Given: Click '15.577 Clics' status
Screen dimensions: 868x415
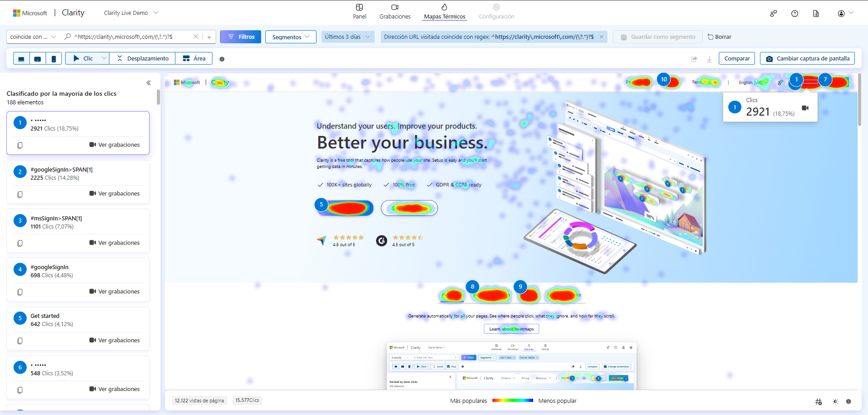Looking at the screenshot, I should click(x=247, y=401).
